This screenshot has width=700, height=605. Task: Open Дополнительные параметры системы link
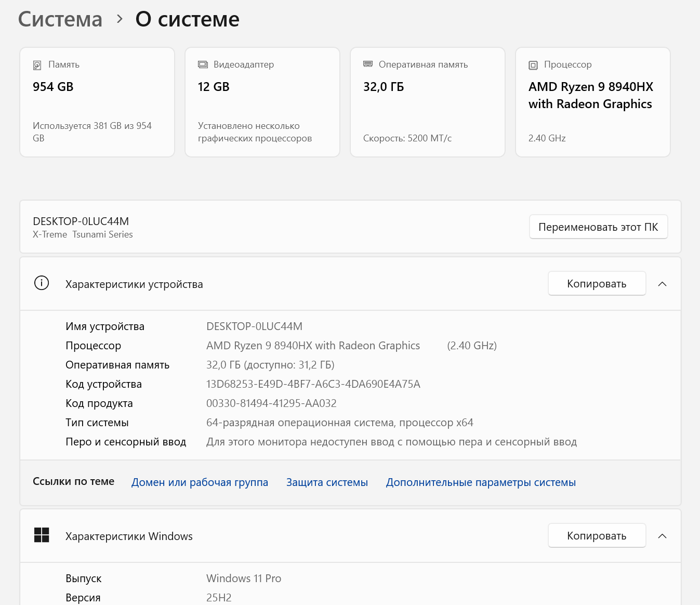(481, 482)
